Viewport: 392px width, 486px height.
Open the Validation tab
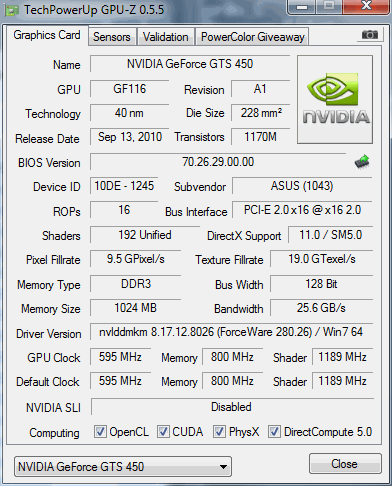[165, 37]
